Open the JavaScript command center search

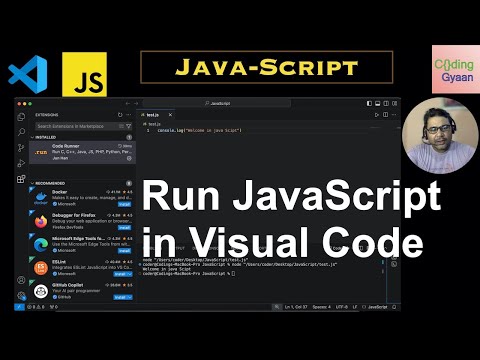click(x=217, y=104)
